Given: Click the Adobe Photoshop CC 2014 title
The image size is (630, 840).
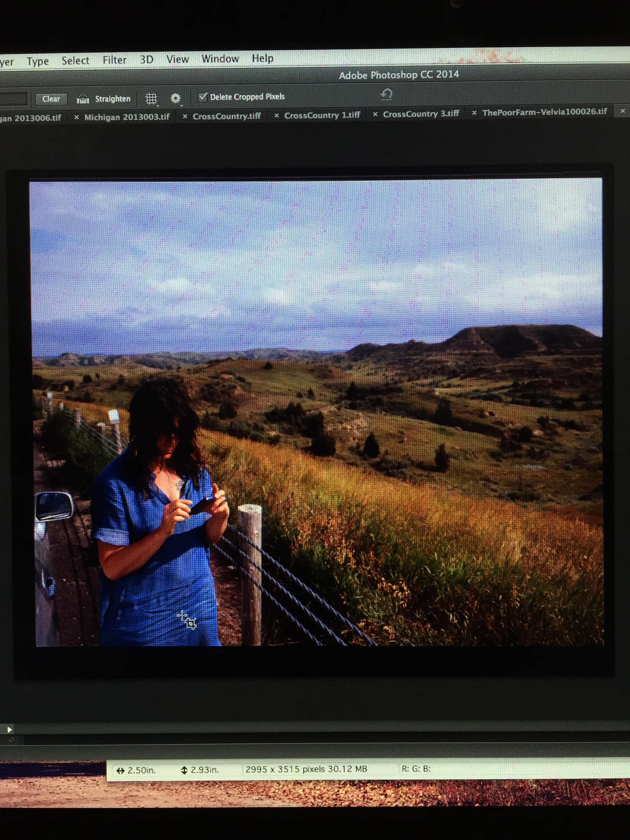Looking at the screenshot, I should (x=399, y=75).
